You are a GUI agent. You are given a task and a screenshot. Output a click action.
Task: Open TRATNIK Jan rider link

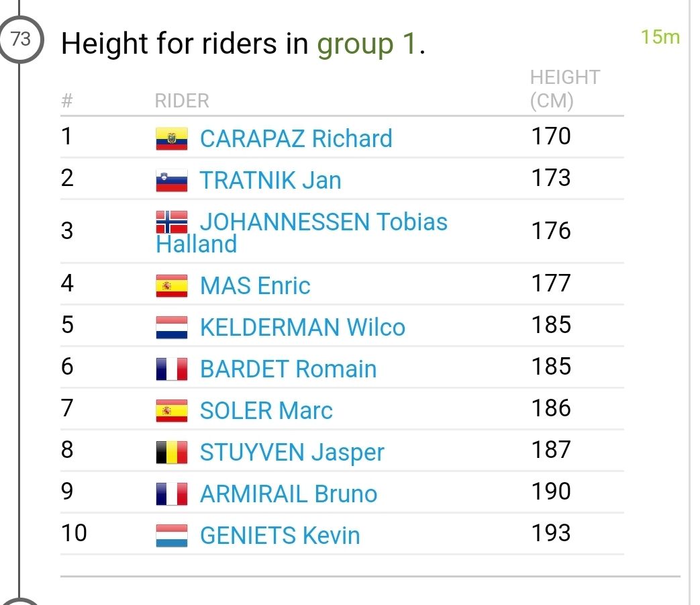pos(270,181)
